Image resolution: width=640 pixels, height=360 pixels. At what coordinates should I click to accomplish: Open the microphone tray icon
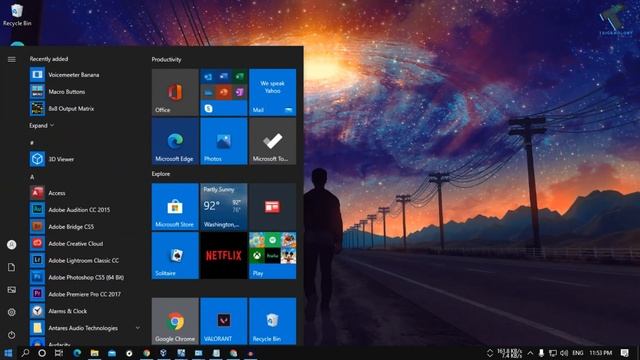point(541,353)
